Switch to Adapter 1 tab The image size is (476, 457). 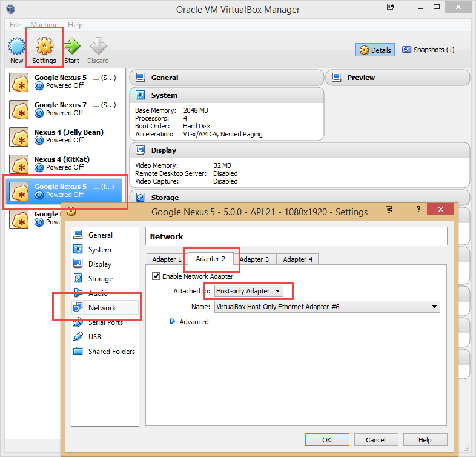tap(167, 259)
